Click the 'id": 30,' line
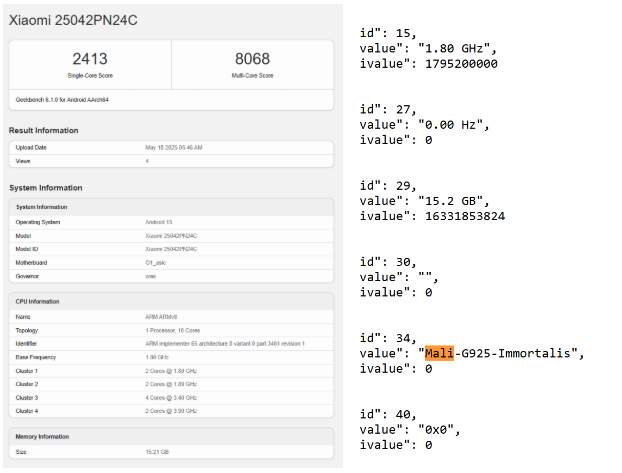Image resolution: width=622 pixels, height=473 pixels. click(388, 261)
